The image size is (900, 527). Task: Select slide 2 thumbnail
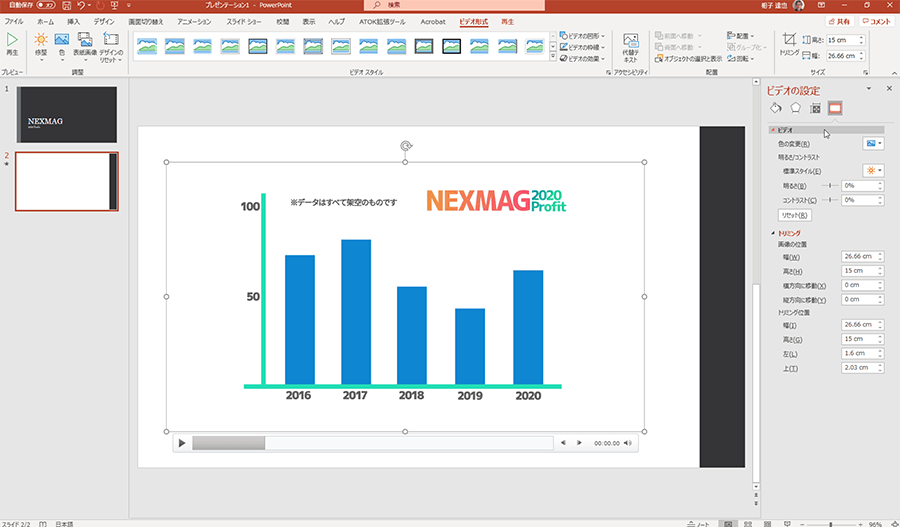point(67,181)
